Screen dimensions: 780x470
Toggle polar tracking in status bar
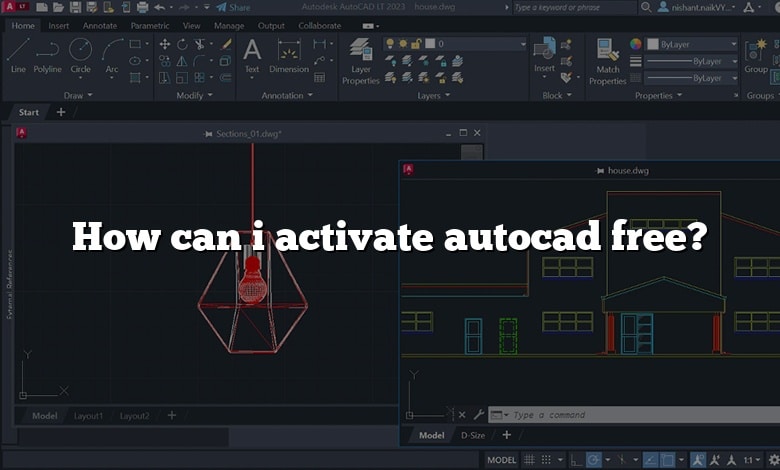point(593,460)
